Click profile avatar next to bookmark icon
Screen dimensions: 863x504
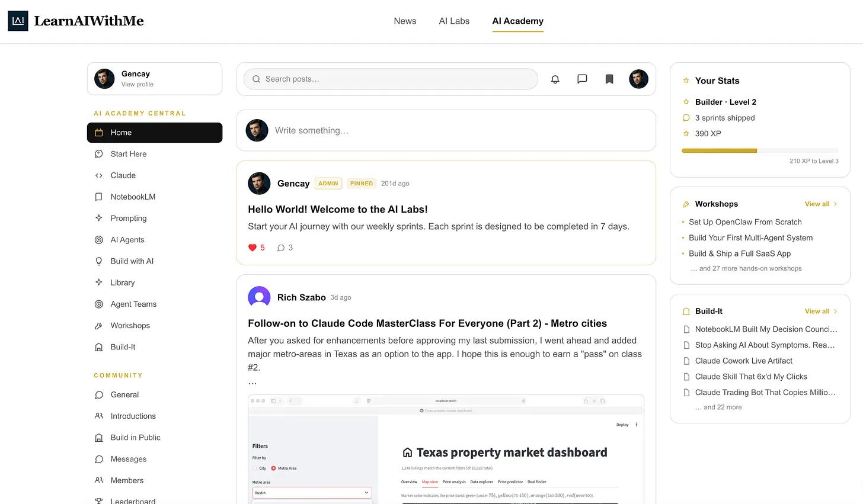[x=638, y=79]
